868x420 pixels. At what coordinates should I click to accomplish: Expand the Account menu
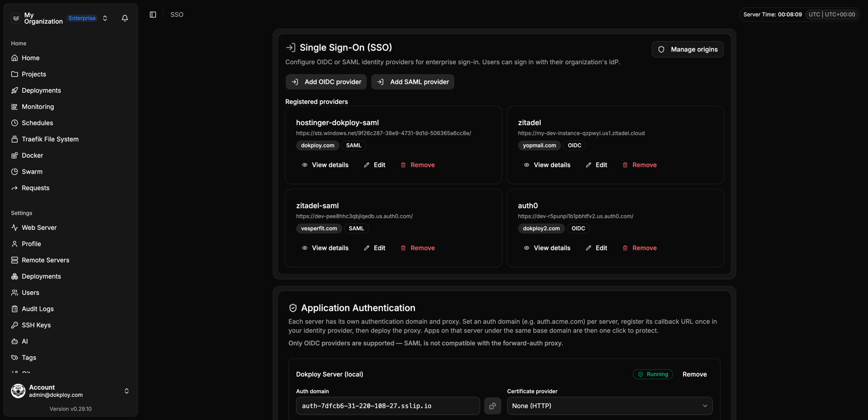tap(71, 391)
